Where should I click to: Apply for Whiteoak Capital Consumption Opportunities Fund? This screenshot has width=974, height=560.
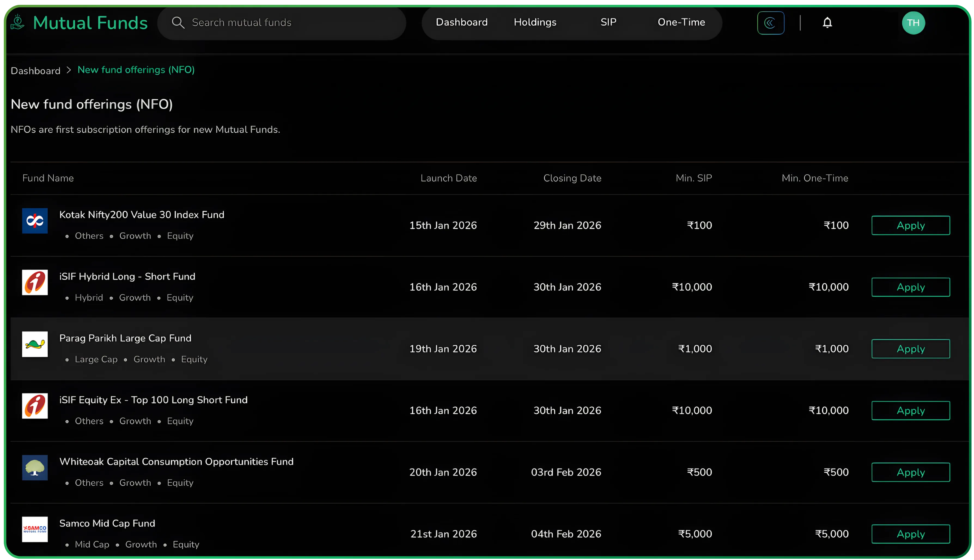(x=910, y=472)
